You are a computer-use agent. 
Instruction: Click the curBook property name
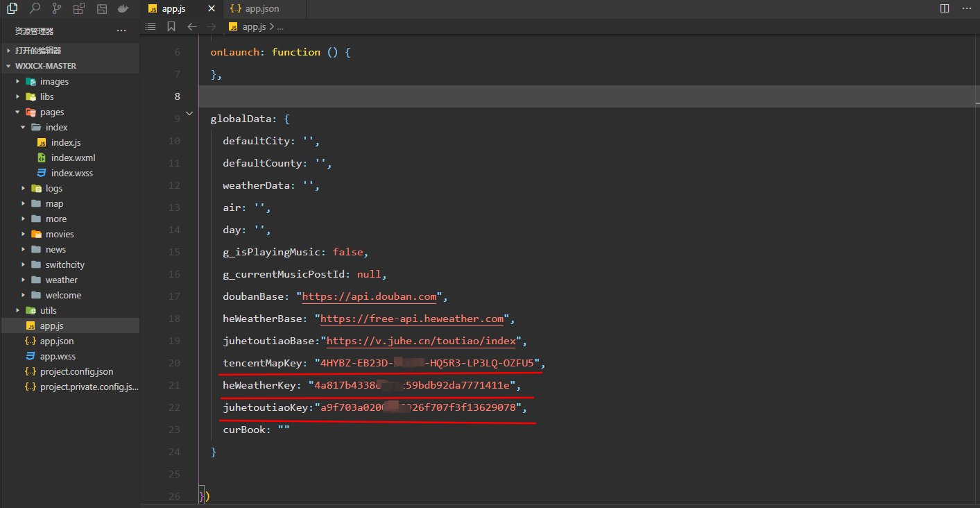(x=244, y=430)
